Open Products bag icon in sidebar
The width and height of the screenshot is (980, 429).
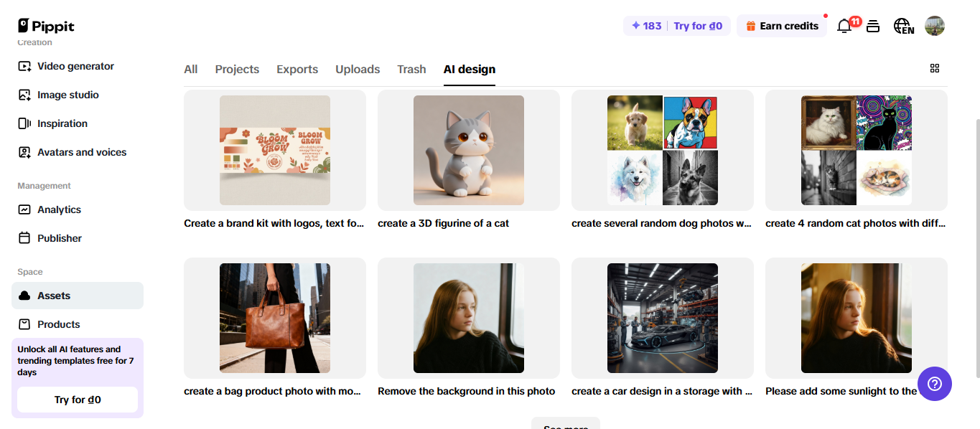pyautogui.click(x=24, y=324)
